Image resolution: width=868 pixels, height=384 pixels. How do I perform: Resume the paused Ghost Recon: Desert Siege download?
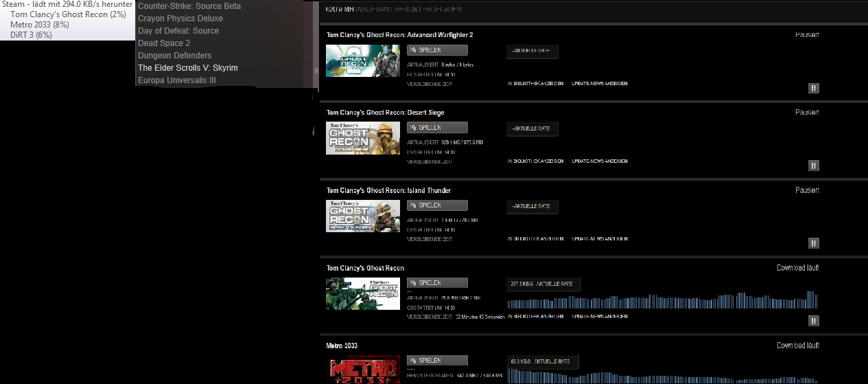[x=814, y=166]
